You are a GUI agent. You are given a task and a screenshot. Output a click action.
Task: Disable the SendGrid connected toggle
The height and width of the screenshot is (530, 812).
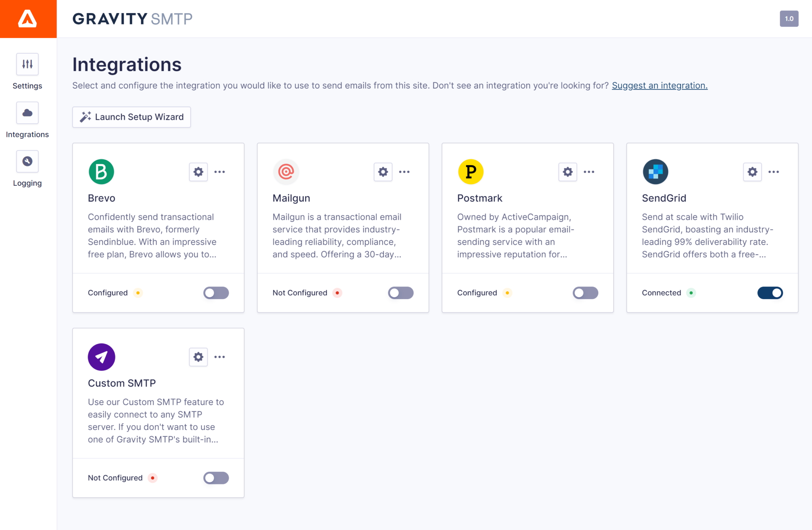coord(770,293)
